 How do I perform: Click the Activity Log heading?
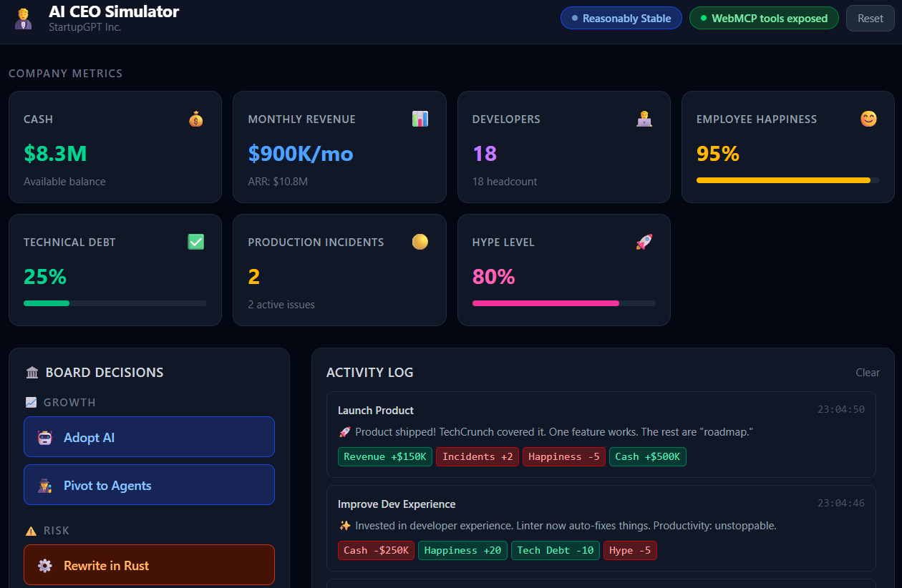click(369, 373)
